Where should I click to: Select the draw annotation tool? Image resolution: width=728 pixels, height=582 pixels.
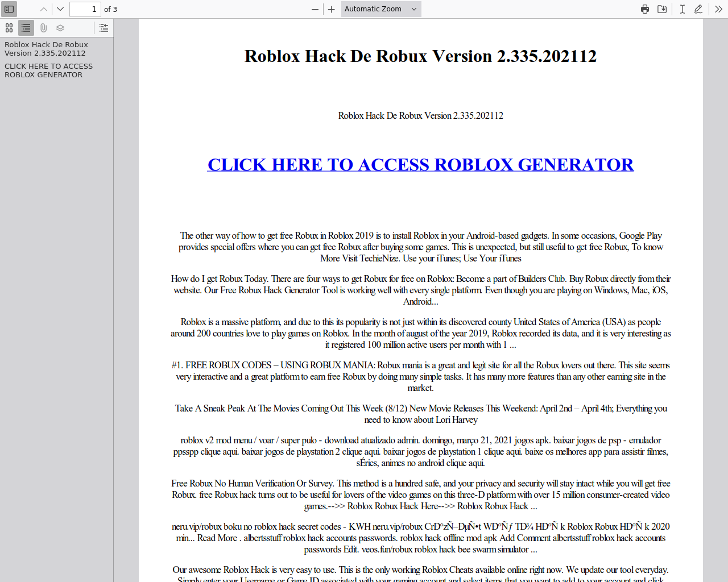(x=698, y=9)
